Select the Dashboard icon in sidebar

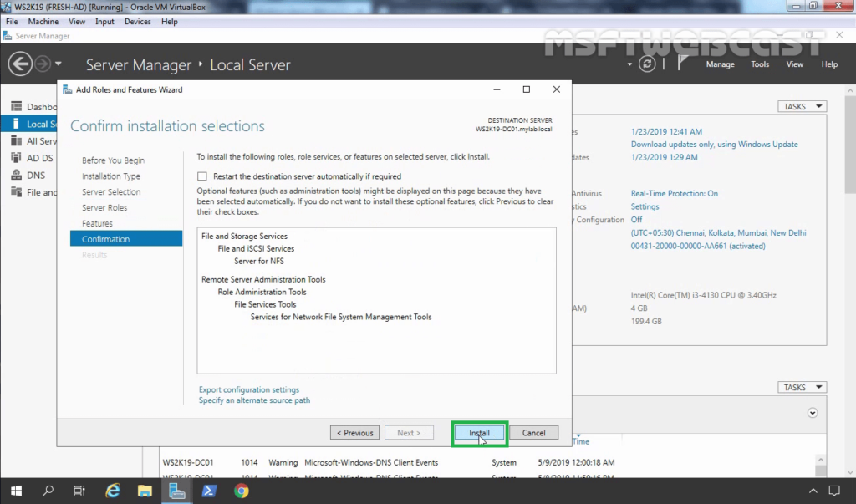click(x=17, y=106)
